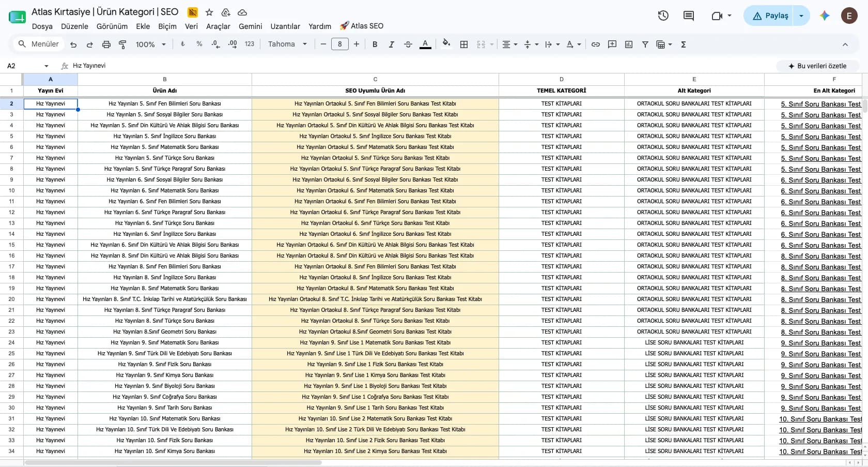
Task: Open version history clock icon
Action: pos(663,16)
